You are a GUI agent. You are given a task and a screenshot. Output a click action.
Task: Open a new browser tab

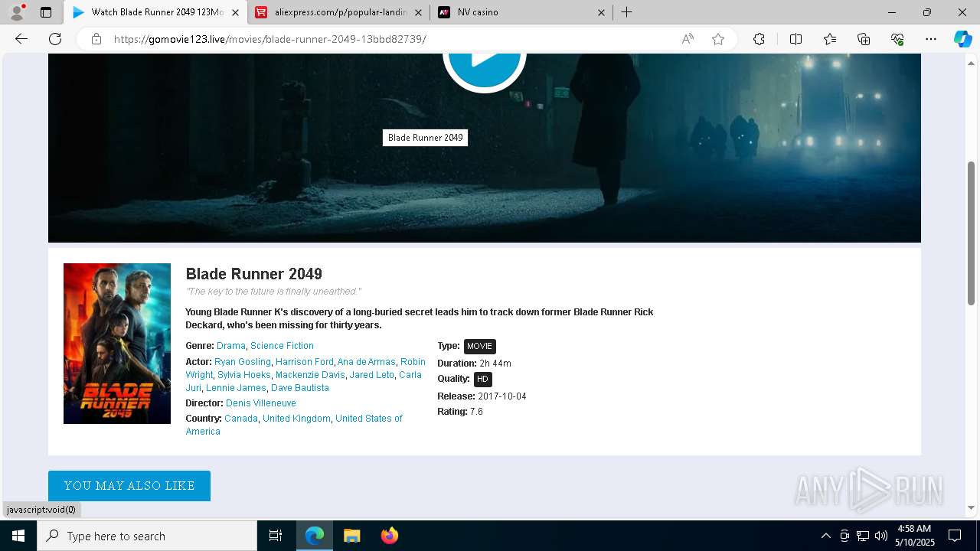tap(626, 12)
